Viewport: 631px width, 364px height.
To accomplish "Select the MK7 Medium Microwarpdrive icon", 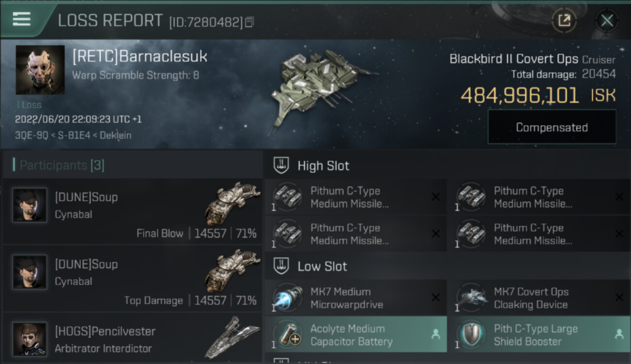I will coord(287,298).
